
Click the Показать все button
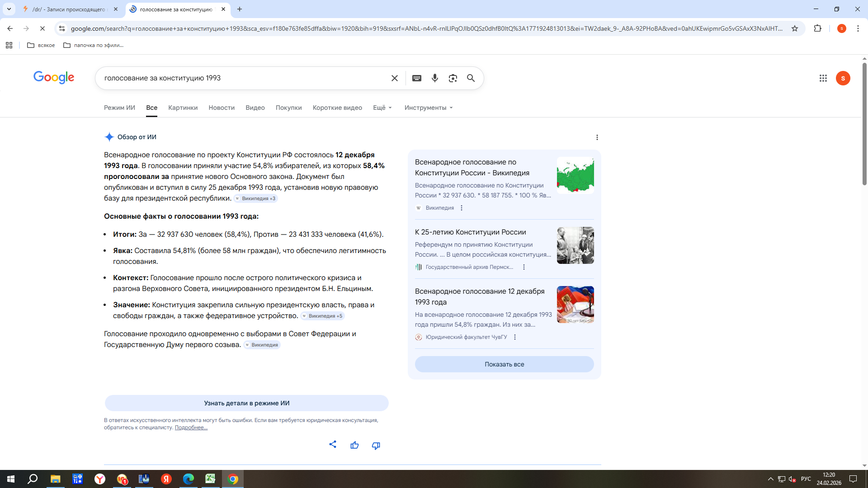tap(504, 364)
